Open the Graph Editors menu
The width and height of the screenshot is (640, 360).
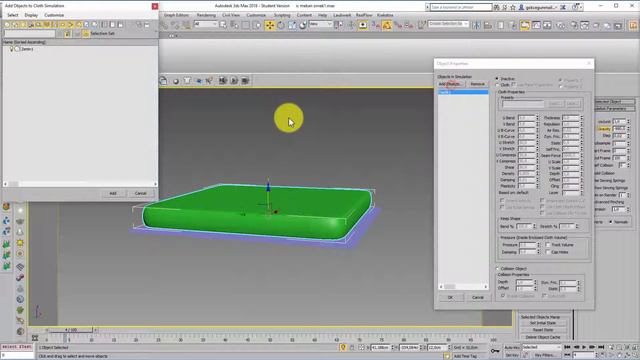pyautogui.click(x=176, y=15)
